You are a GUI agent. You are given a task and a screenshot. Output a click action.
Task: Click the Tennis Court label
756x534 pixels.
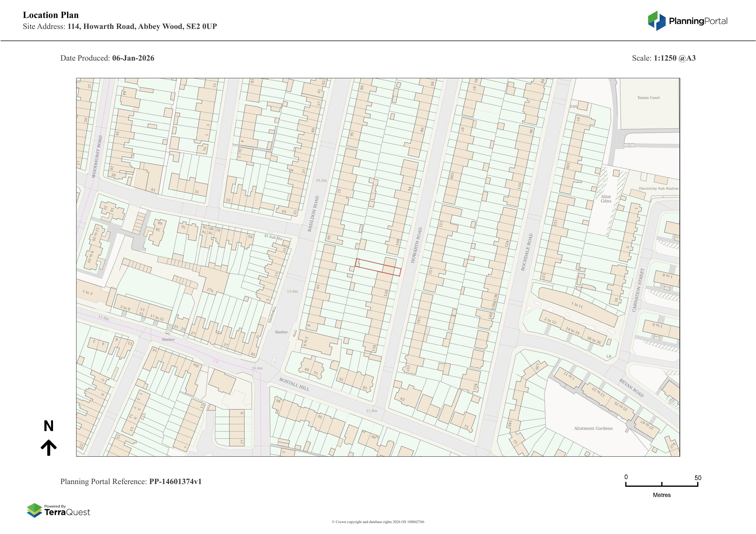pos(648,98)
